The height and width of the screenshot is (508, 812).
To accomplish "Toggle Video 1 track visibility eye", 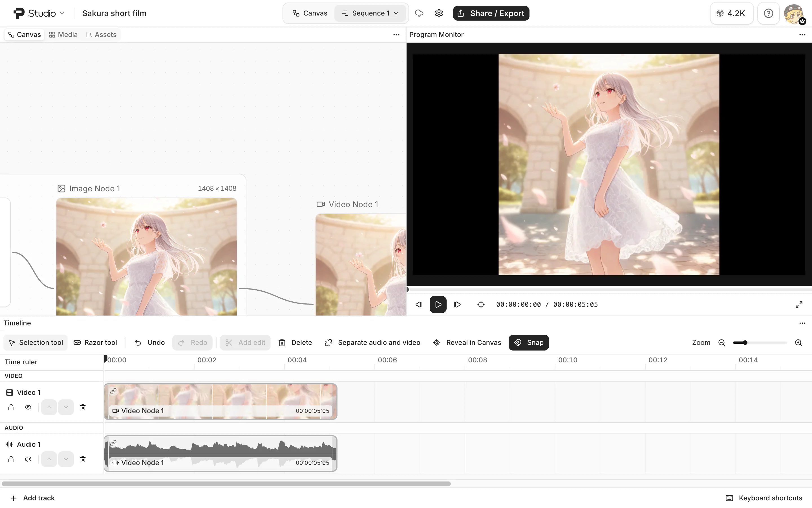I will (28, 407).
